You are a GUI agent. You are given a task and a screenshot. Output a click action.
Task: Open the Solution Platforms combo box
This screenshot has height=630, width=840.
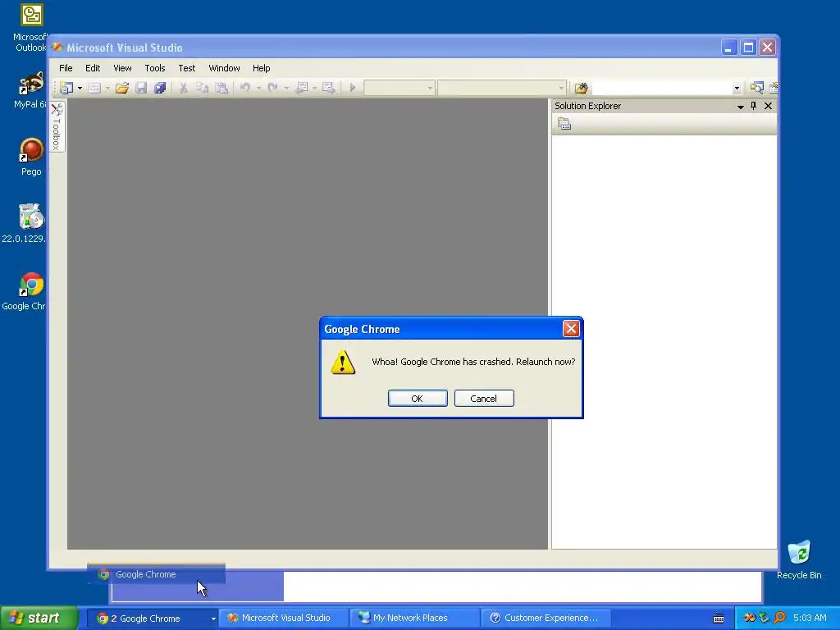click(x=502, y=88)
